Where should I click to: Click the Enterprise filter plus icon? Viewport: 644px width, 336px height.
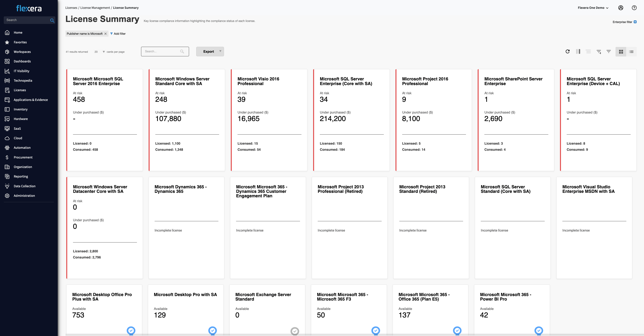635,22
